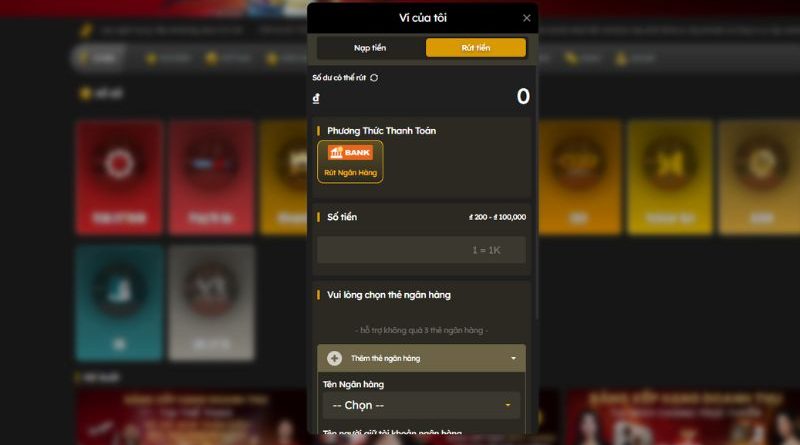
Task: Click the balance amount showing 0
Action: pyautogui.click(x=523, y=96)
